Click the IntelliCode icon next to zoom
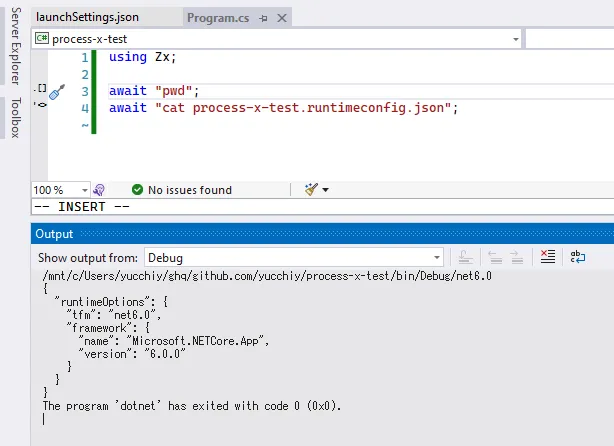This screenshot has width=614, height=446. click(98, 189)
